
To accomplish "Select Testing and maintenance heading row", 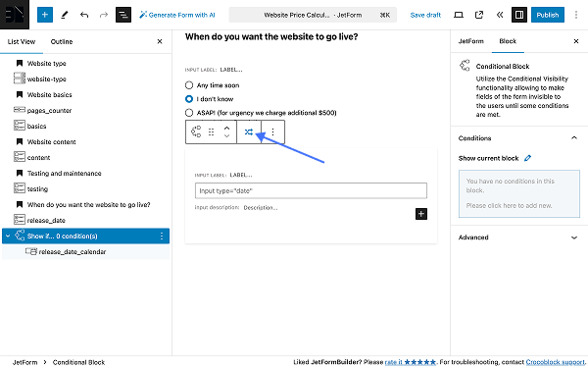I will click(86, 174).
